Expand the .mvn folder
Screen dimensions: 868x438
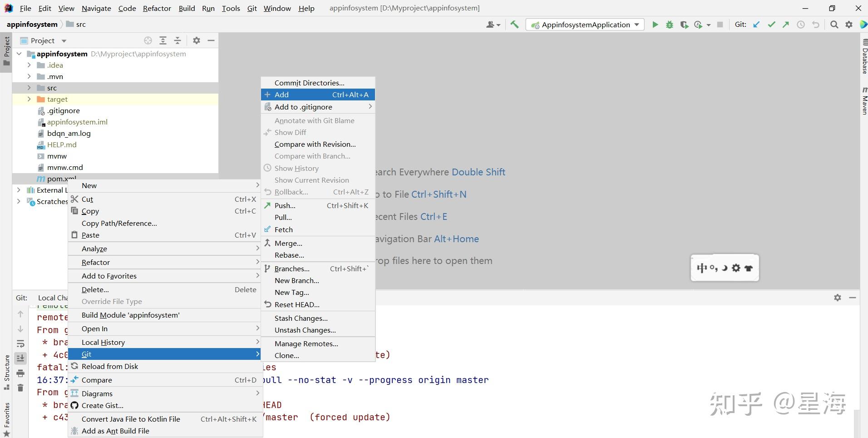point(29,76)
